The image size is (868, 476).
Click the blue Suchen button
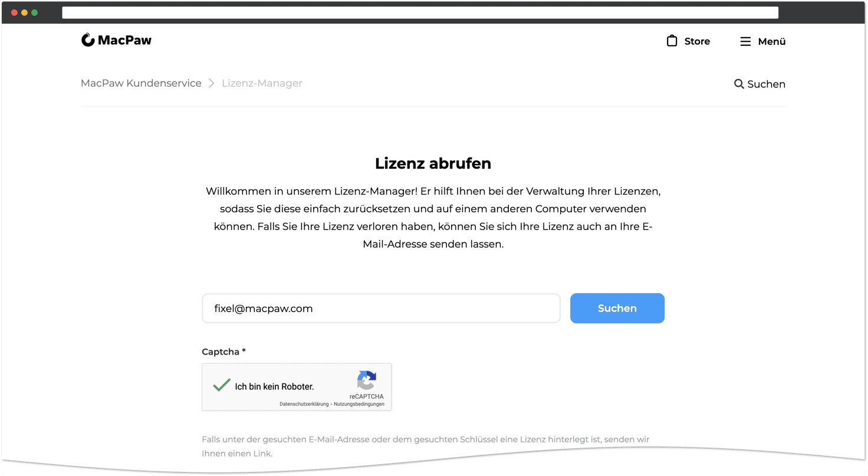tap(617, 308)
